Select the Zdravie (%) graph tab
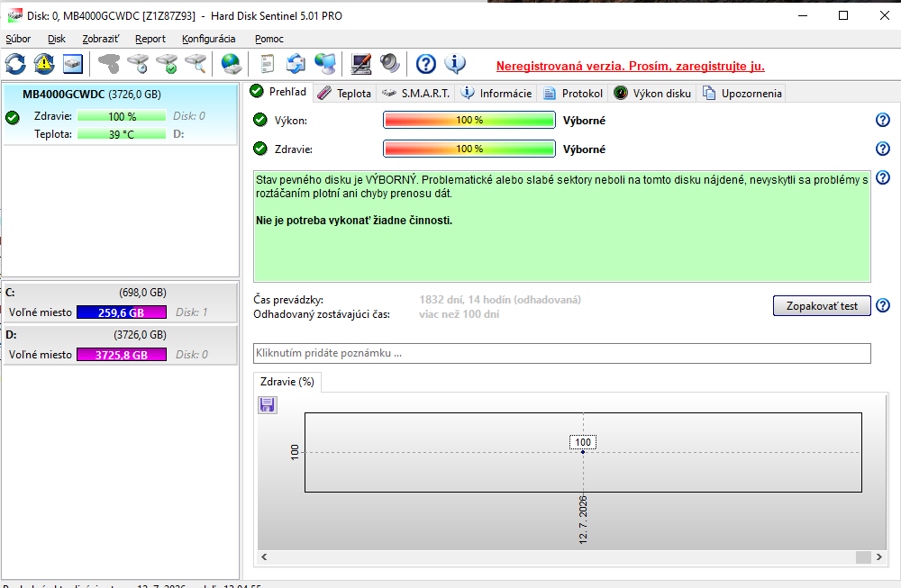 [287, 382]
